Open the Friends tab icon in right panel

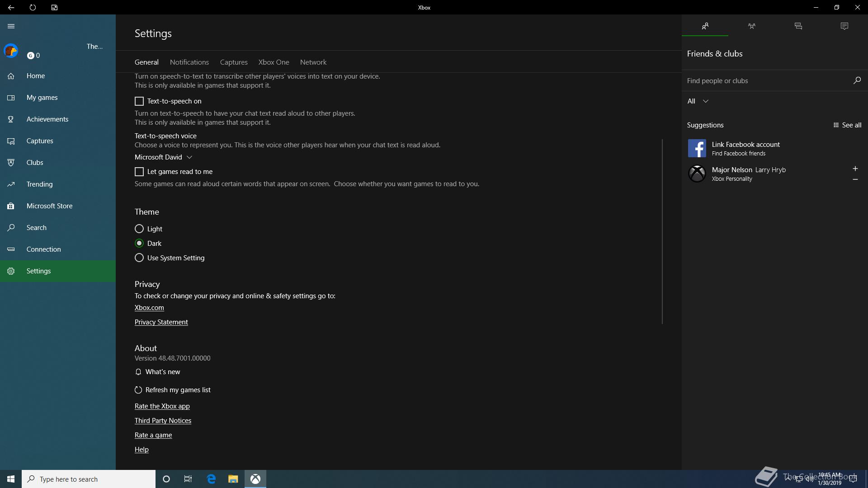pos(705,26)
